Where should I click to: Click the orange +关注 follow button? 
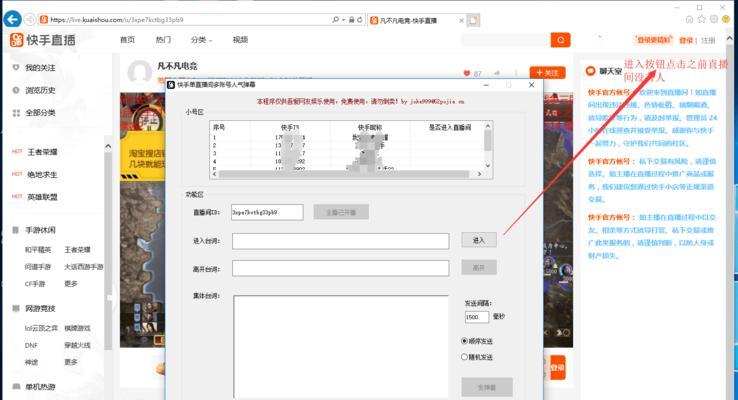click(x=547, y=73)
